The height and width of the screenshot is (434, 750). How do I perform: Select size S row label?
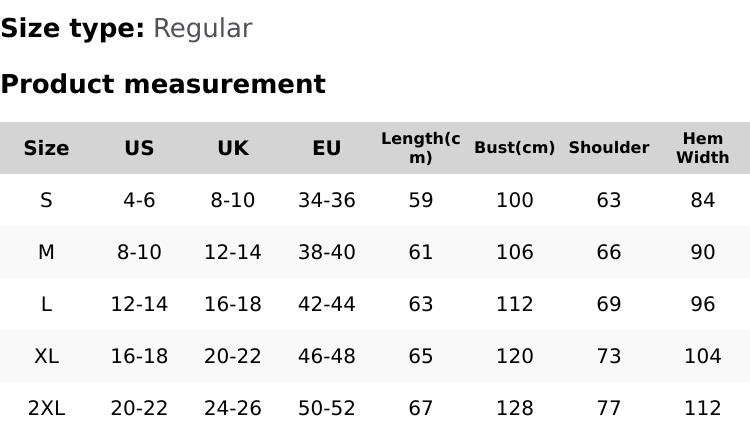(x=46, y=201)
